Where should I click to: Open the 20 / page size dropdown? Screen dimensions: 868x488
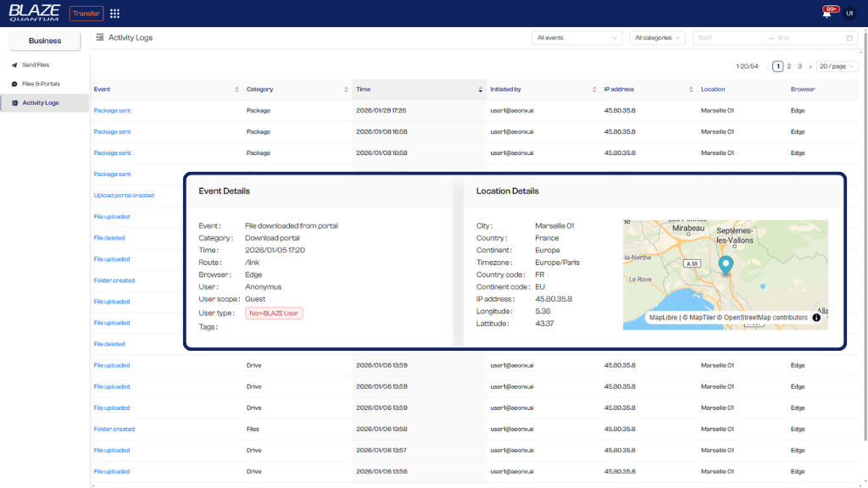tap(837, 65)
